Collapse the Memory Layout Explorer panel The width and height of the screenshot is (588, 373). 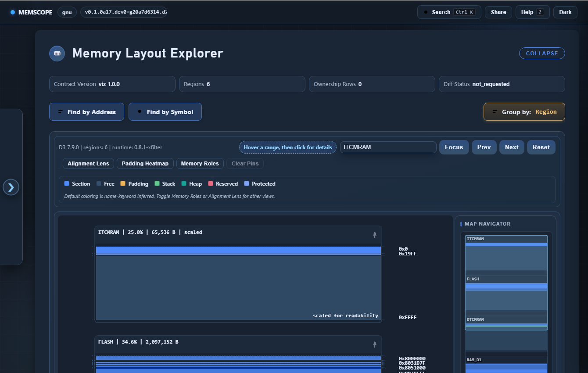pyautogui.click(x=542, y=53)
